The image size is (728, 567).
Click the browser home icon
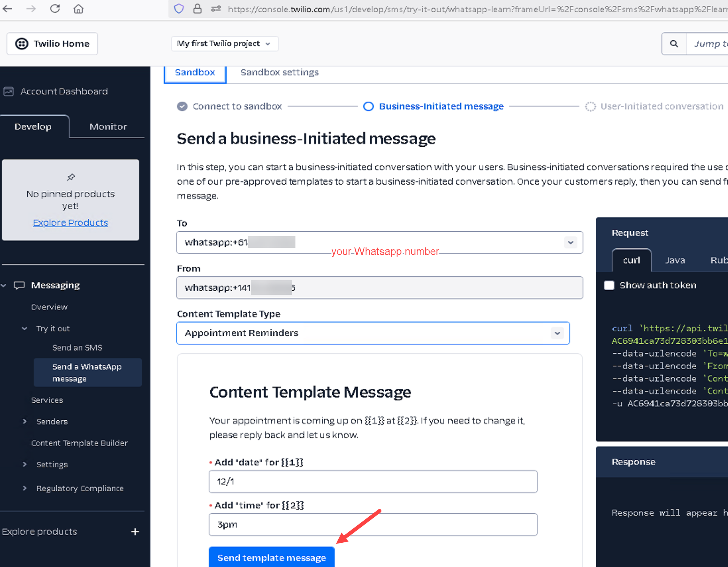(x=78, y=8)
